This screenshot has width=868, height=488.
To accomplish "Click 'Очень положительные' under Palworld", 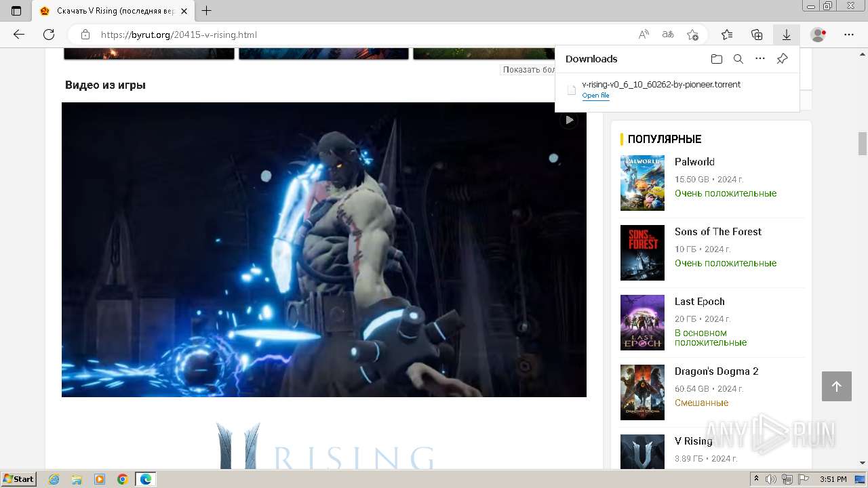I will pyautogui.click(x=726, y=193).
